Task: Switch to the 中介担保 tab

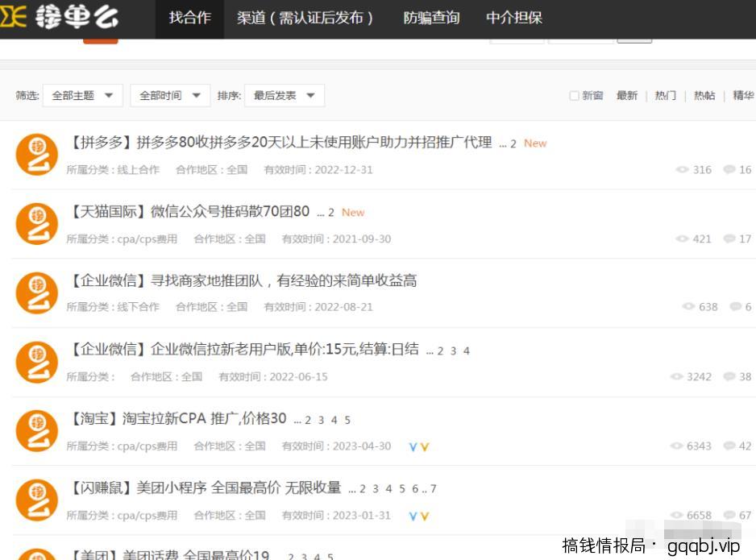Action: tap(513, 18)
